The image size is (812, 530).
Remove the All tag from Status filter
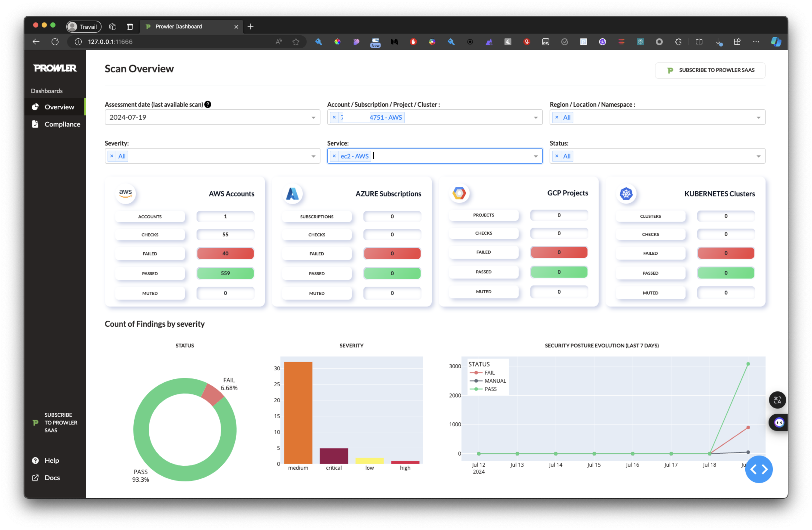[x=557, y=156]
